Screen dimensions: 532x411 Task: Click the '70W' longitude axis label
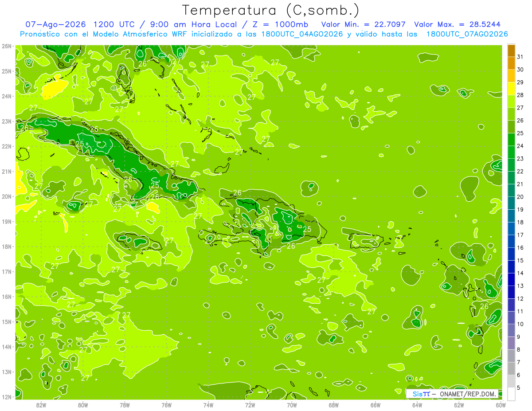point(292,405)
